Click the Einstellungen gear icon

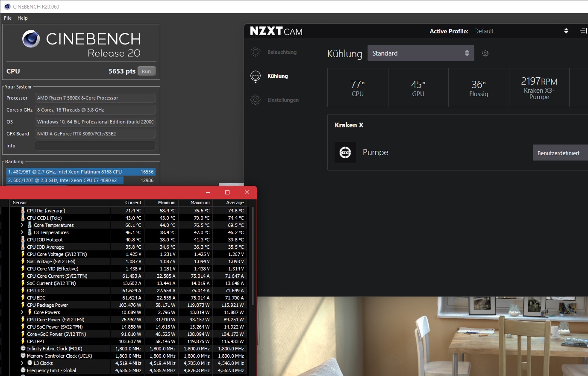(x=256, y=100)
